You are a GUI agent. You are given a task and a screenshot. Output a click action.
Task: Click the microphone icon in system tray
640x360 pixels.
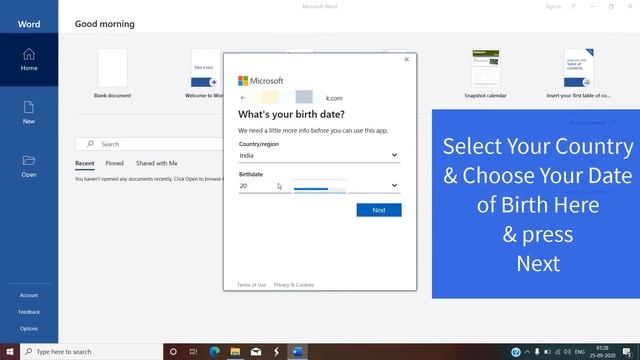click(x=537, y=351)
